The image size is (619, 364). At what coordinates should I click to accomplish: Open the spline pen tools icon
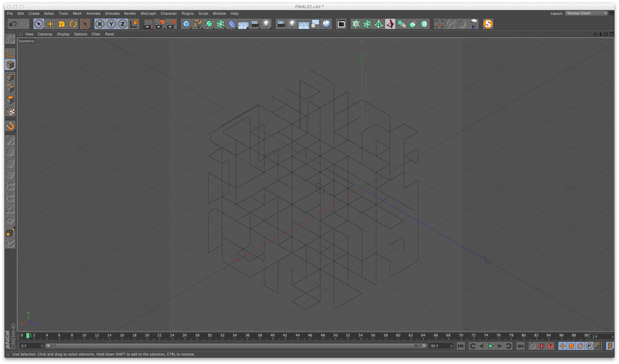pos(197,24)
